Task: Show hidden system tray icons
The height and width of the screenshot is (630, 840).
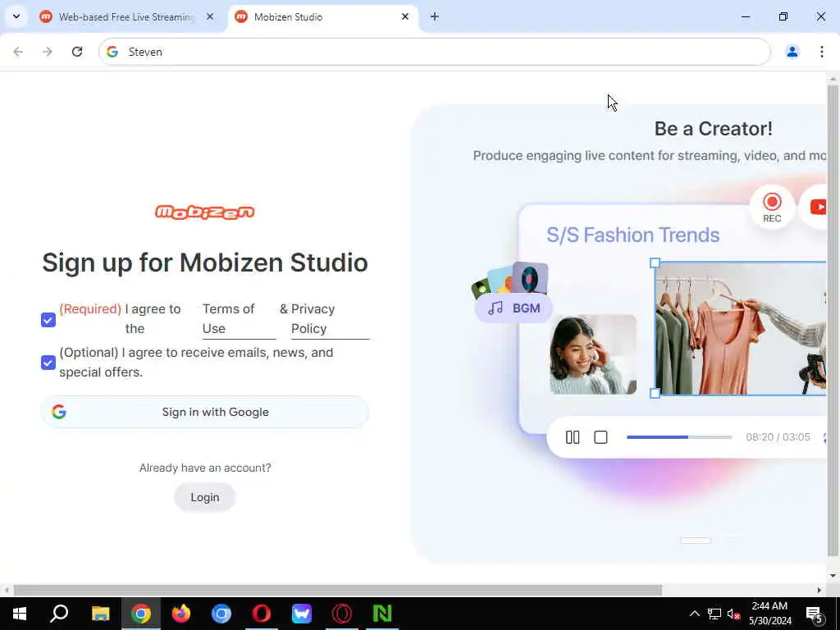Action: click(x=694, y=614)
